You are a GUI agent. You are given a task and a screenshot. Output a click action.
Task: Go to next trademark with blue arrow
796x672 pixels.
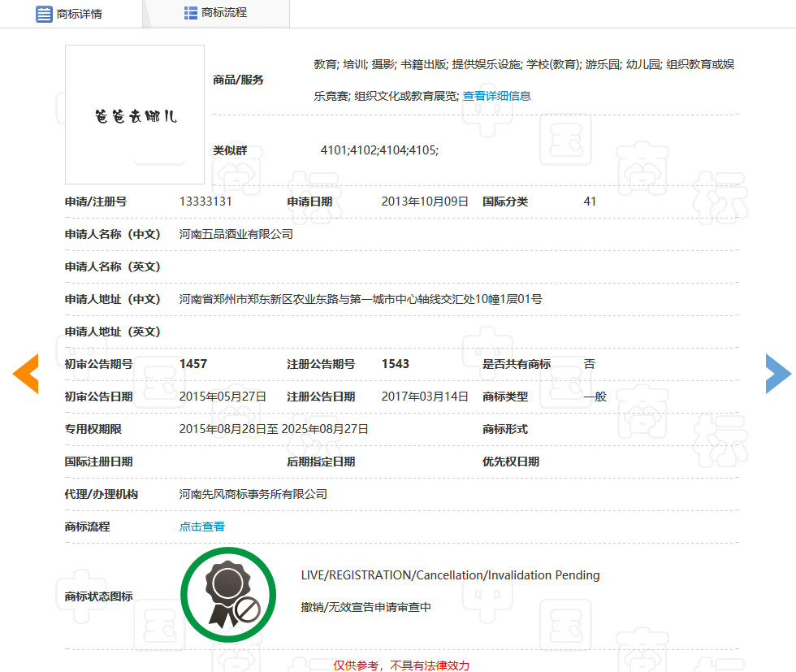point(778,373)
